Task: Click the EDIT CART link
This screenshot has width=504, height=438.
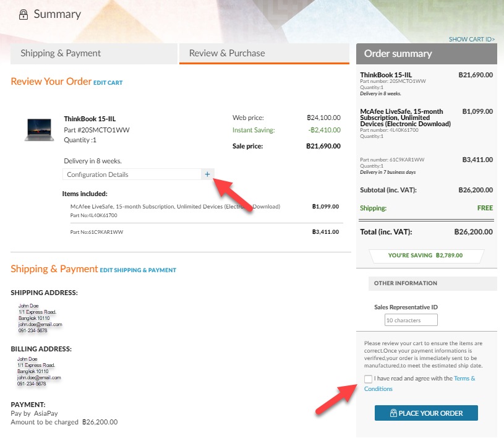Action: (108, 83)
